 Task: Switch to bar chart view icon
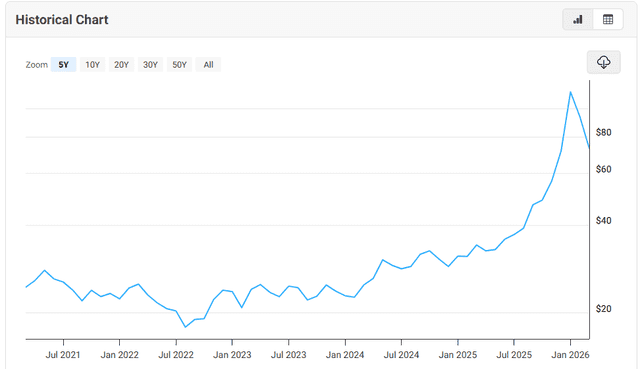click(x=578, y=20)
